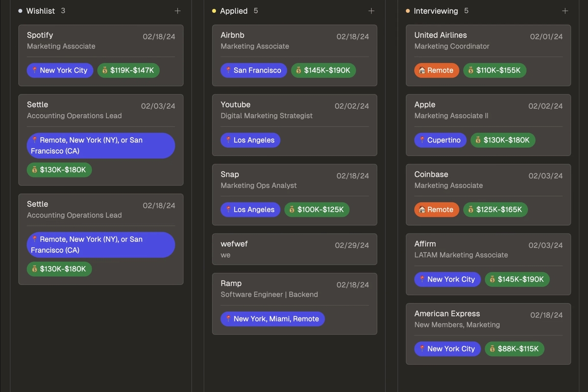Screen dimensions: 588x392
Task: Open the Settle card dated 02/03/24
Action: pyautogui.click(x=101, y=140)
